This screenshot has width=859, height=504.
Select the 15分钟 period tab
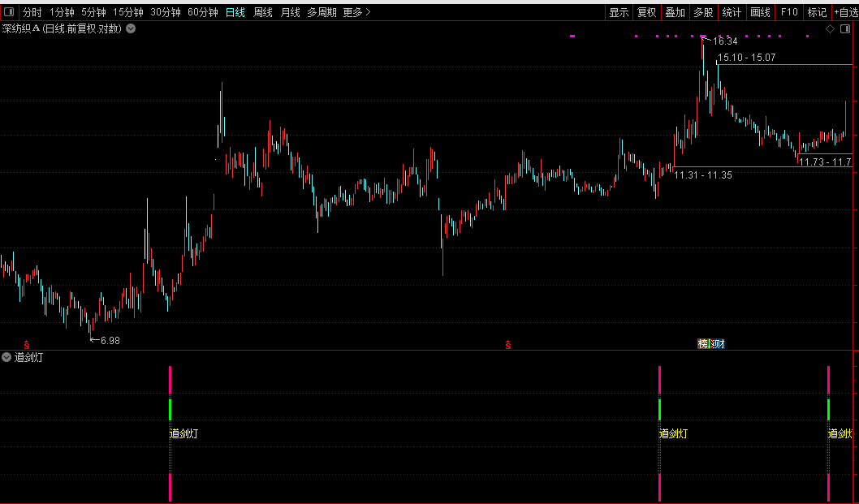click(x=128, y=12)
